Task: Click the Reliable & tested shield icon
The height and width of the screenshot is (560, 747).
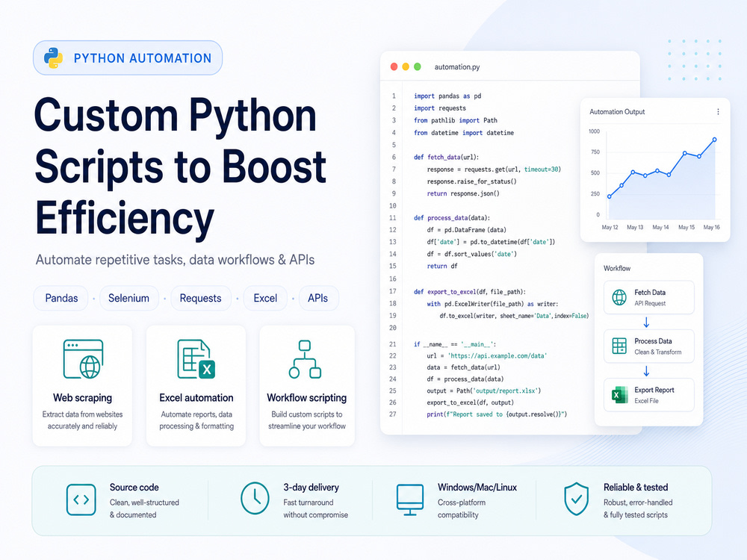Action: pos(577,499)
